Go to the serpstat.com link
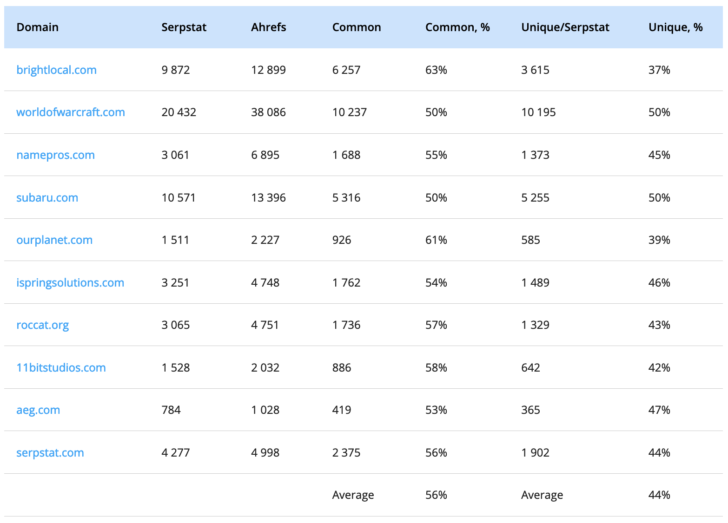The width and height of the screenshot is (728, 523). point(50,452)
